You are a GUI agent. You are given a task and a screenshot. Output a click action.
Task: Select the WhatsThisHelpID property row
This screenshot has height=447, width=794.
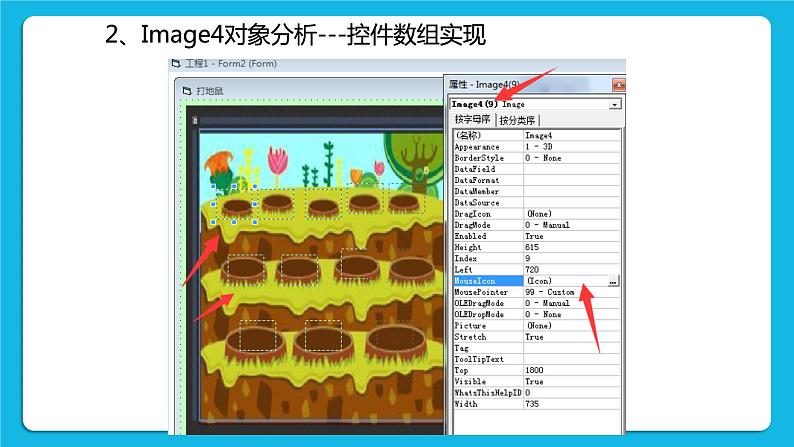pyautogui.click(x=537, y=392)
